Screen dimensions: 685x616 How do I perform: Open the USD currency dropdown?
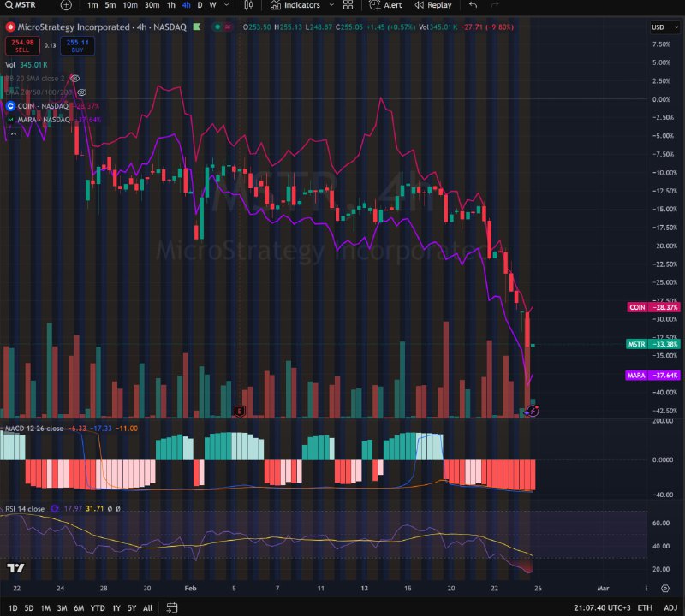coord(664,27)
